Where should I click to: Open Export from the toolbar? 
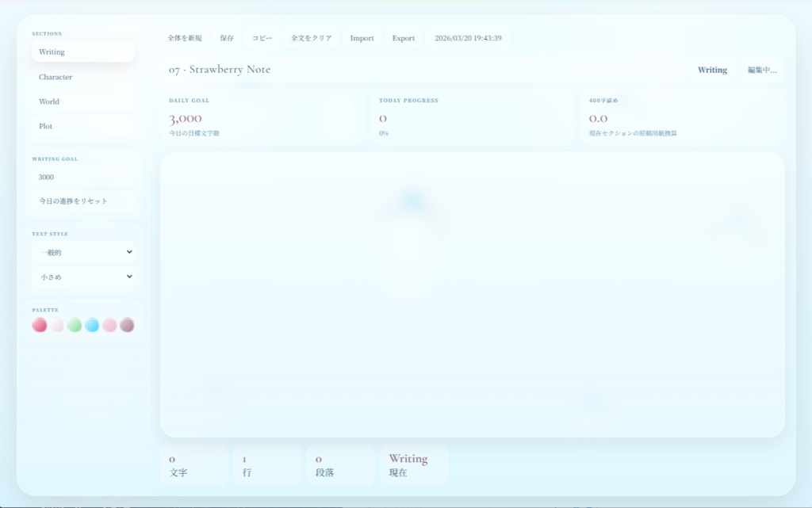pos(403,37)
